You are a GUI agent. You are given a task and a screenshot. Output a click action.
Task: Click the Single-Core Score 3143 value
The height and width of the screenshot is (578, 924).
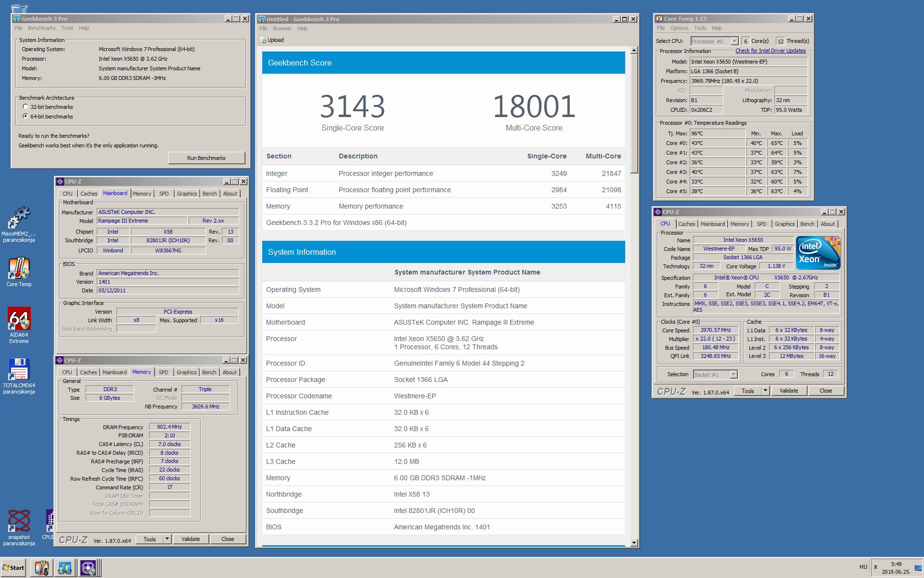pos(352,106)
